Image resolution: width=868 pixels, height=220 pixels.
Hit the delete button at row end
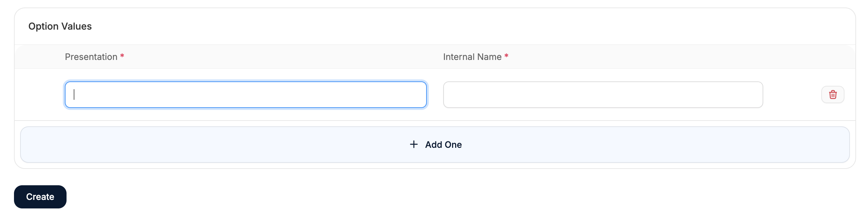tap(833, 95)
